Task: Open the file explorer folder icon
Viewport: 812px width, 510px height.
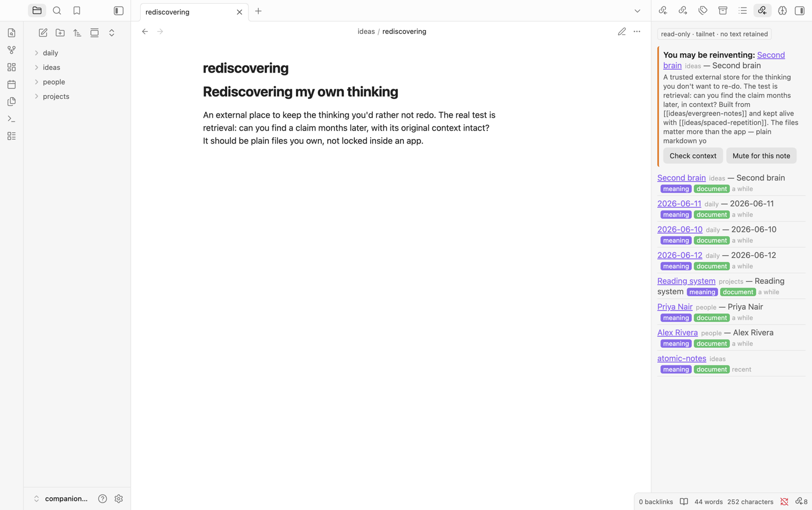Action: pyautogui.click(x=37, y=11)
